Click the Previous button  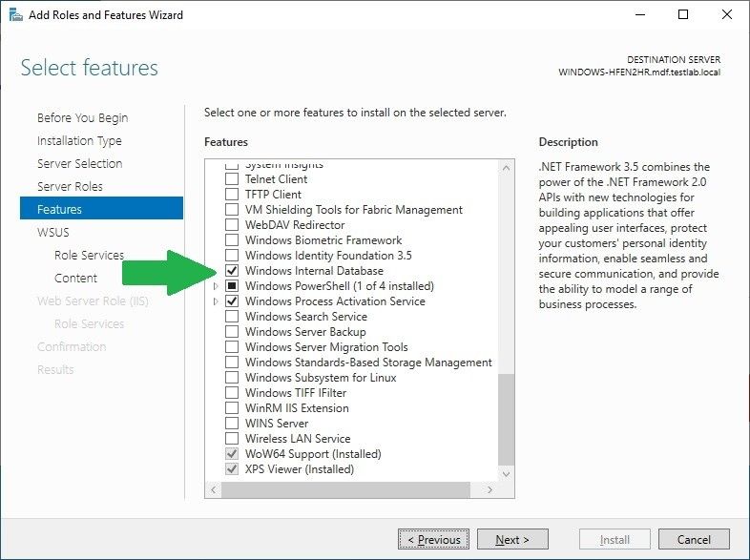(433, 539)
